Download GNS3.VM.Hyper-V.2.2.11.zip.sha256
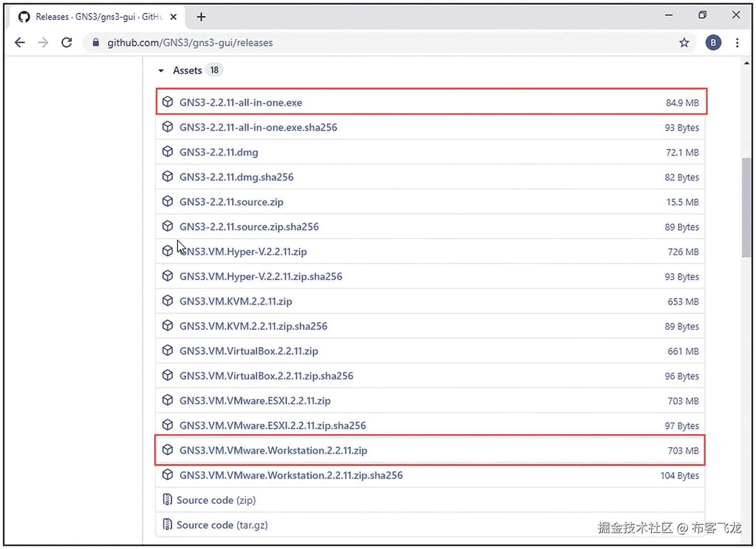 click(261, 277)
